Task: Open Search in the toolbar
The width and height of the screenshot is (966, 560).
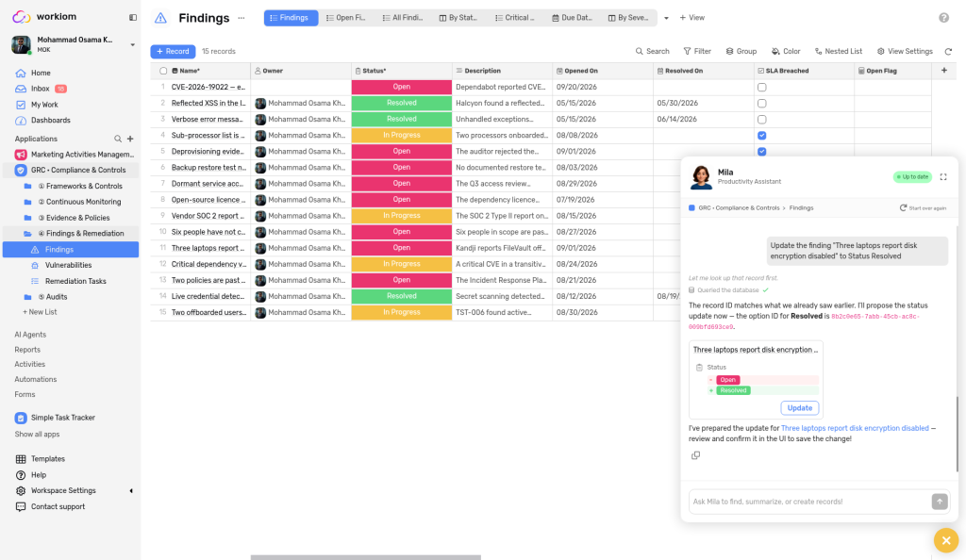Action: click(653, 52)
